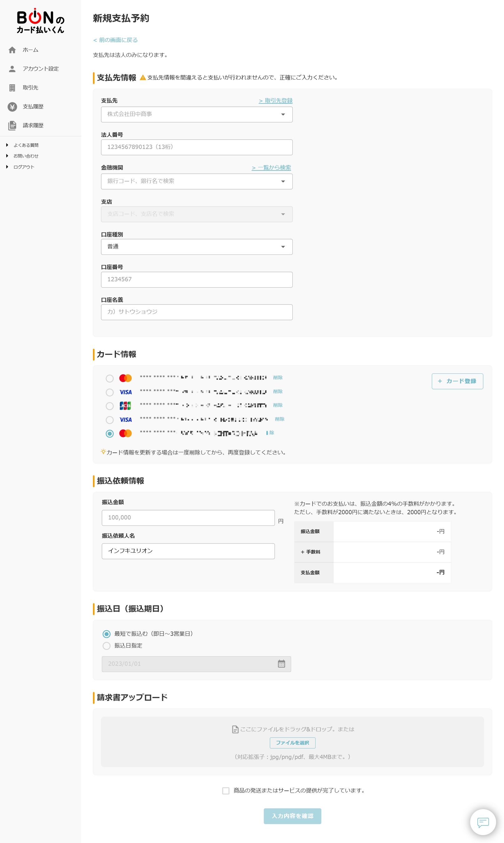This screenshot has width=504, height=843.
Task: Open the chat support bubble
Action: [x=482, y=822]
